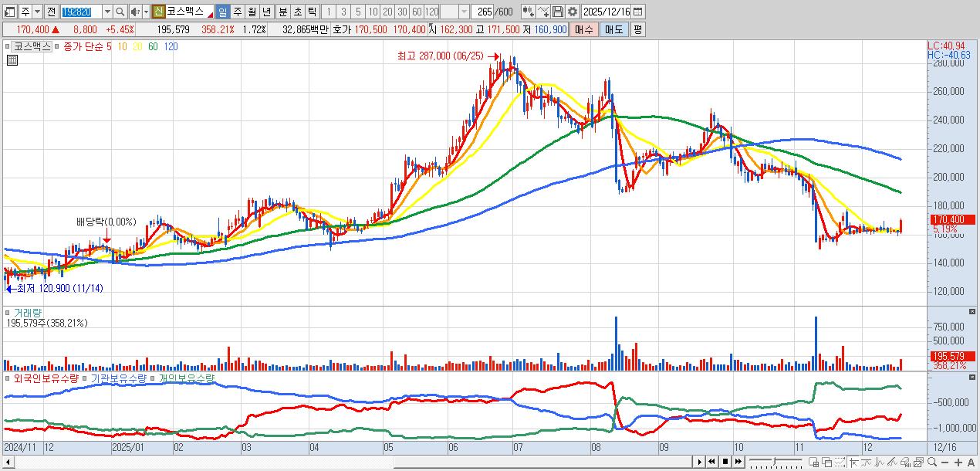Click the 외국인보유수량 legend label
The width and height of the screenshot is (980, 471).
click(x=47, y=378)
